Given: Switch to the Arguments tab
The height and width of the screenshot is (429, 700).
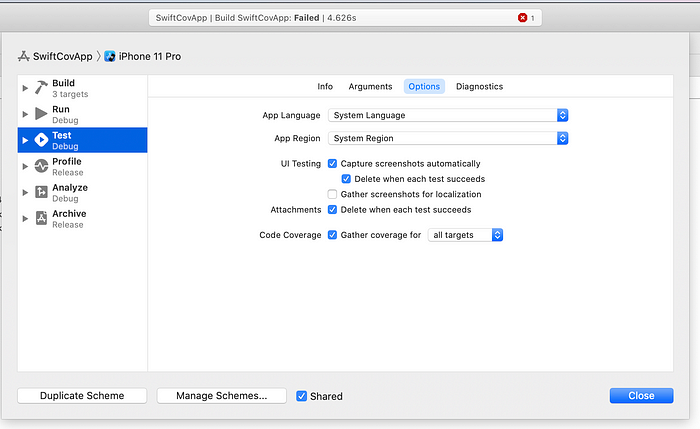Looking at the screenshot, I should tap(370, 86).
